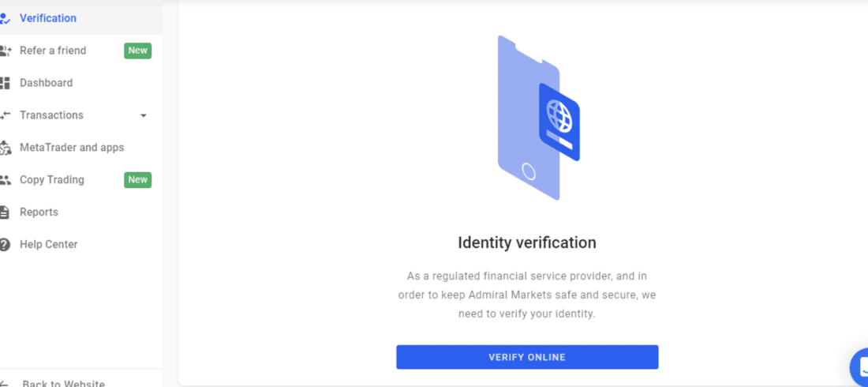868x387 pixels.
Task: Click the Help Center question mark icon
Action: (x=5, y=245)
